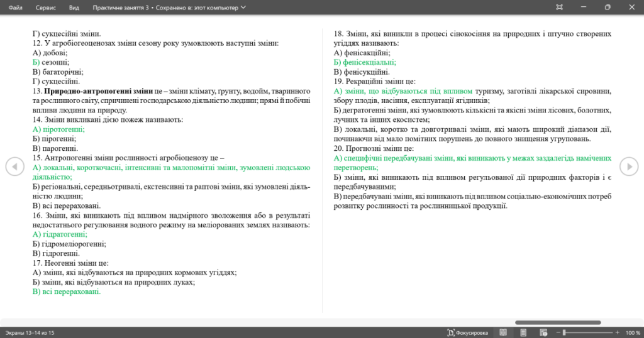Advance to the next screen using right arrow
644x338 pixels.
tap(629, 166)
